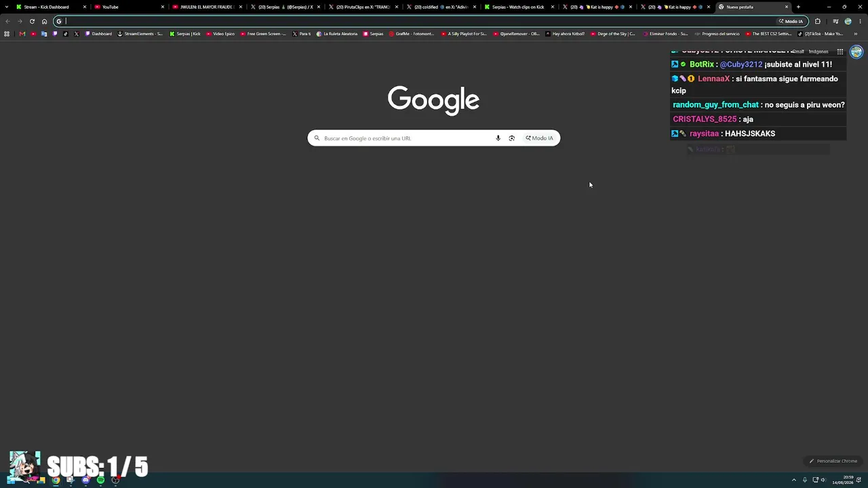Open the TikTok icon-only bookmark
Image resolution: width=868 pixels, height=488 pixels.
[x=66, y=34]
